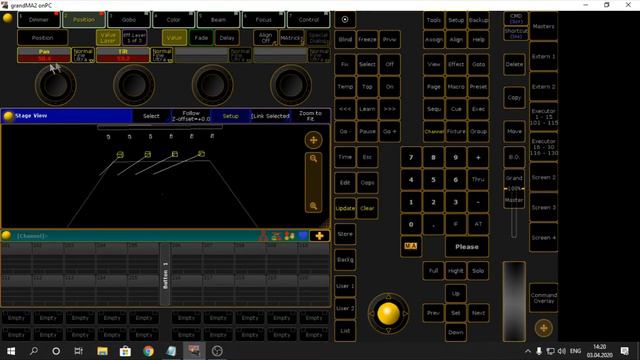
Task: Open the Eff Layer 1 of 3 selector
Action: pyautogui.click(x=135, y=38)
